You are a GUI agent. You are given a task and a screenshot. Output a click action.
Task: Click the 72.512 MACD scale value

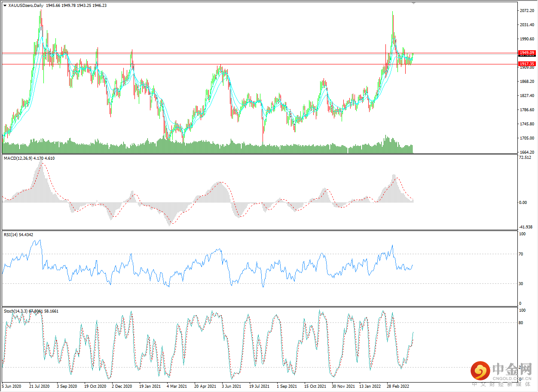pos(526,158)
